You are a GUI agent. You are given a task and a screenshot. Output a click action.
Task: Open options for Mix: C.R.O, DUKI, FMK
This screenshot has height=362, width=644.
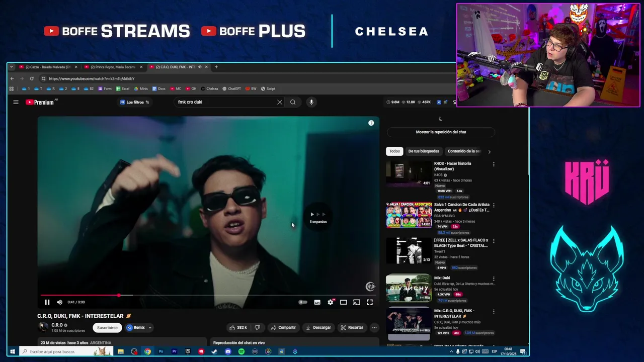[x=494, y=311]
